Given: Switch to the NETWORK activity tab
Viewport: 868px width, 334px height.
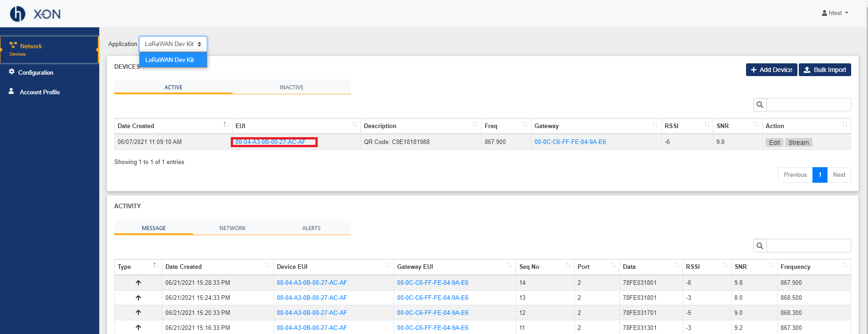Looking at the screenshot, I should click(232, 228).
